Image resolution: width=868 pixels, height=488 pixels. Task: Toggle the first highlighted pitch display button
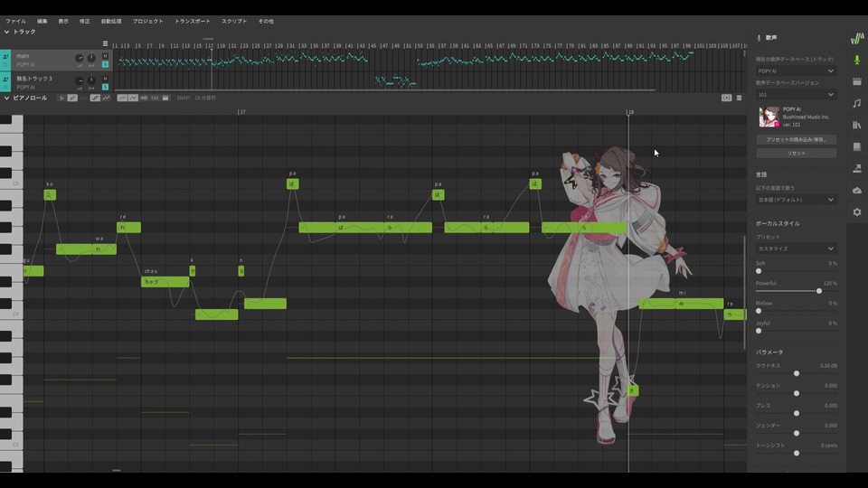point(122,98)
